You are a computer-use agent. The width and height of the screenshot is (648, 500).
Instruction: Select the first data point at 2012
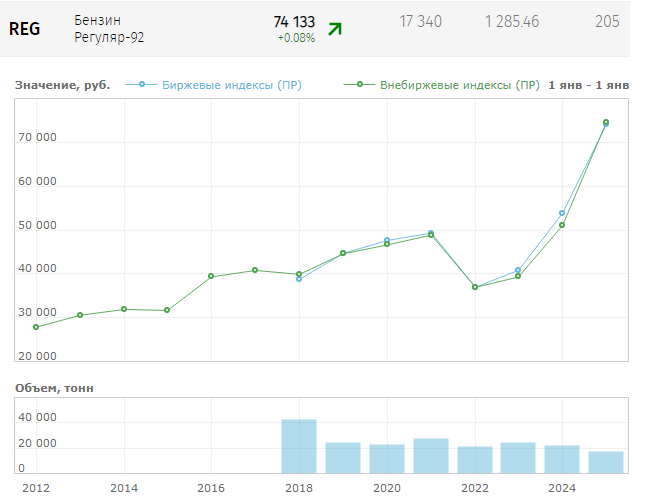click(x=36, y=327)
